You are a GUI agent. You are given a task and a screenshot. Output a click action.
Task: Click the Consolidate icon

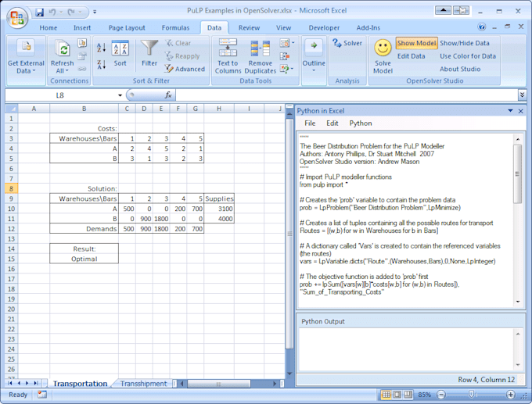click(x=285, y=56)
